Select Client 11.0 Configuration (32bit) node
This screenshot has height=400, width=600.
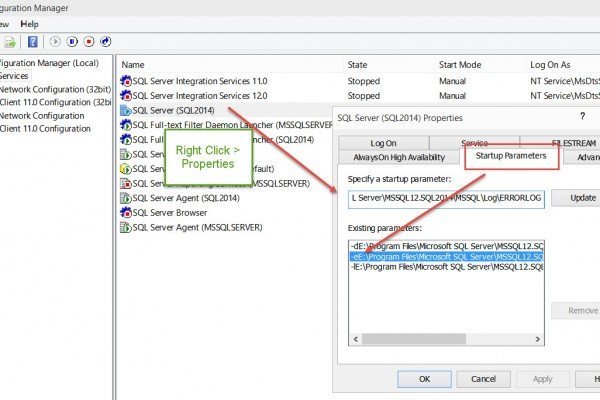(55, 102)
